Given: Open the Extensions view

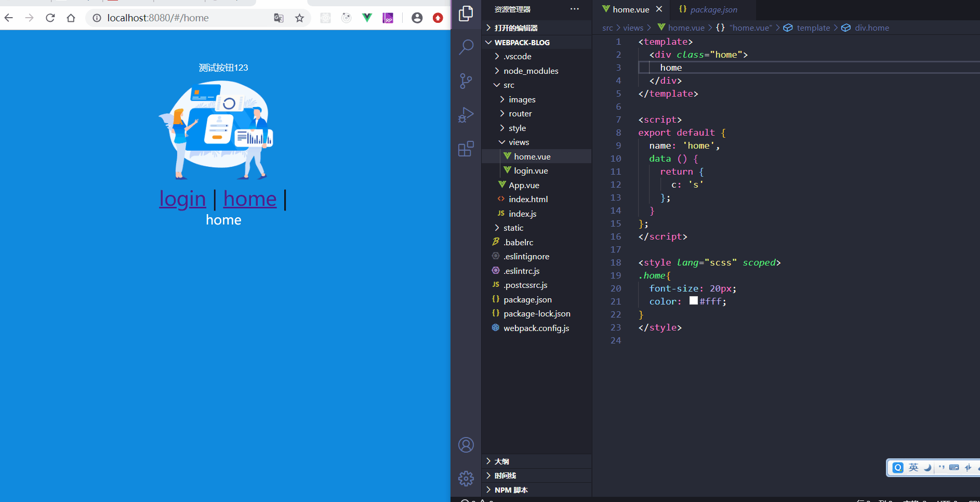Looking at the screenshot, I should tap(466, 149).
